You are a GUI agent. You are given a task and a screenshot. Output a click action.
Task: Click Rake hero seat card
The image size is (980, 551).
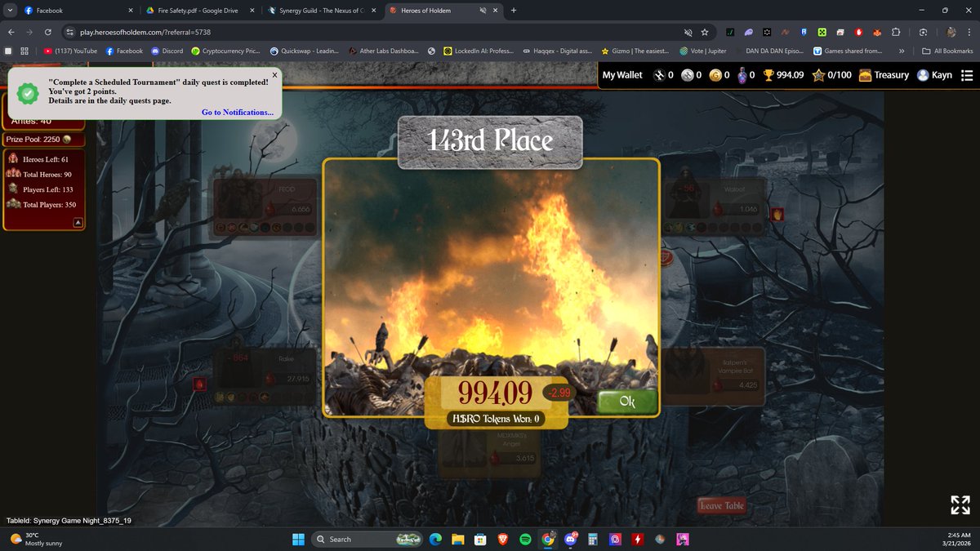266,377
